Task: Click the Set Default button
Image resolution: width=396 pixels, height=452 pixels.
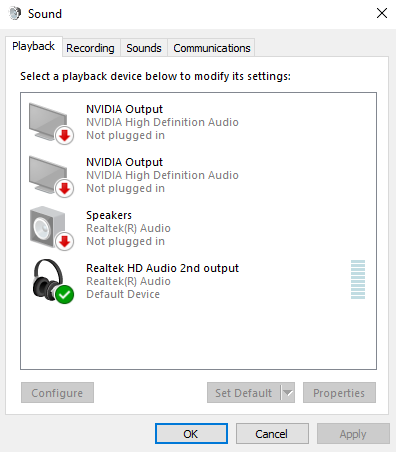Action: (x=244, y=393)
